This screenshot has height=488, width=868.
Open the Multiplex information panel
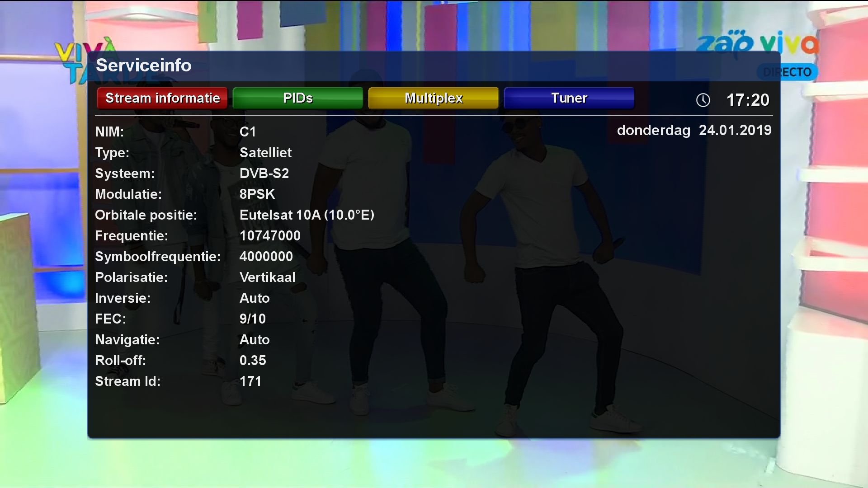click(433, 98)
